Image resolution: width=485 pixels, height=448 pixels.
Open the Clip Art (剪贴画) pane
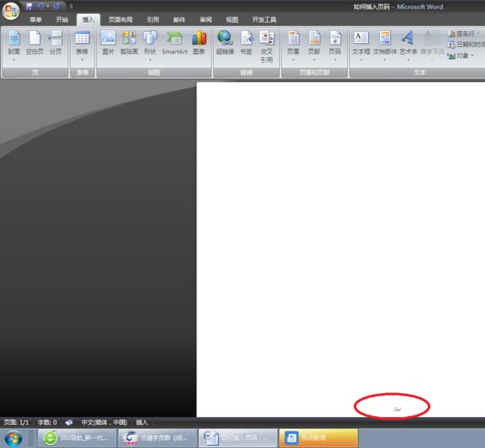[129, 44]
